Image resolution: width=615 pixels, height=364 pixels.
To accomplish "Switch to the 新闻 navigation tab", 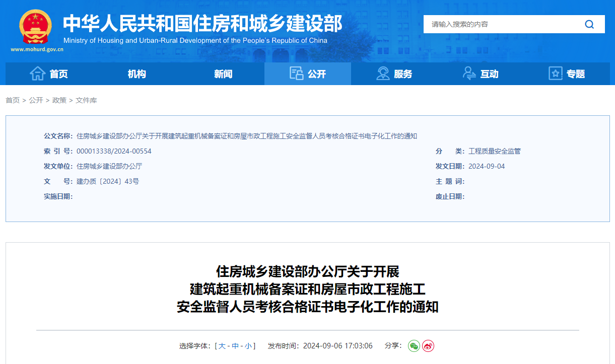I will [x=223, y=73].
